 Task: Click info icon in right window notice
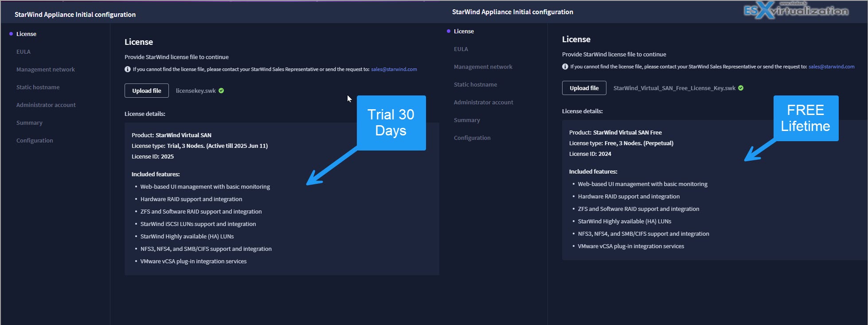click(x=565, y=67)
